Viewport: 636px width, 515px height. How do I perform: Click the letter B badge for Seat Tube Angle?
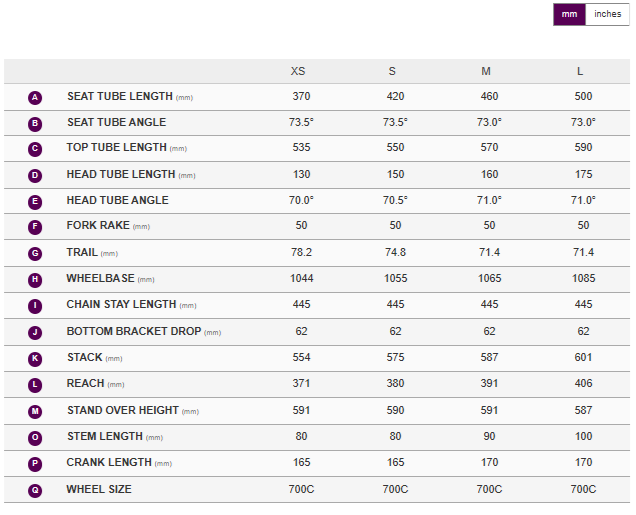pyautogui.click(x=35, y=123)
